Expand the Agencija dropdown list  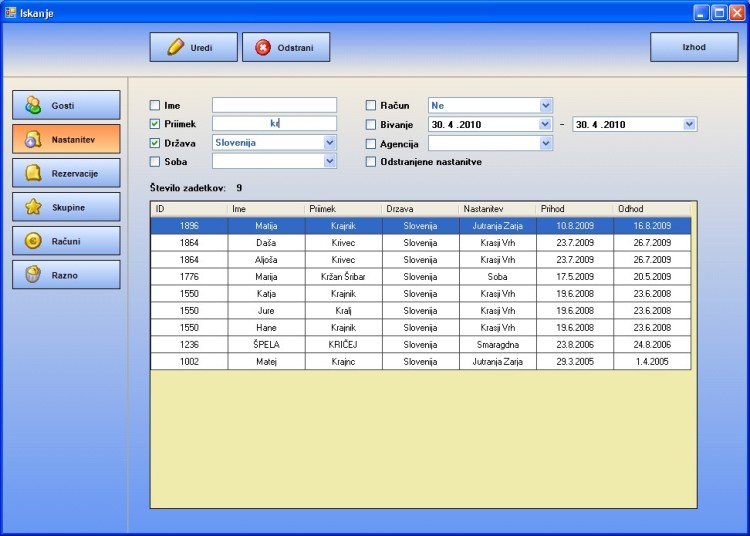(545, 143)
